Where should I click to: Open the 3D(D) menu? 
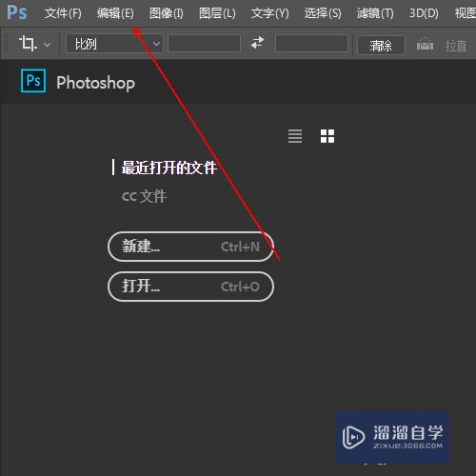click(424, 13)
